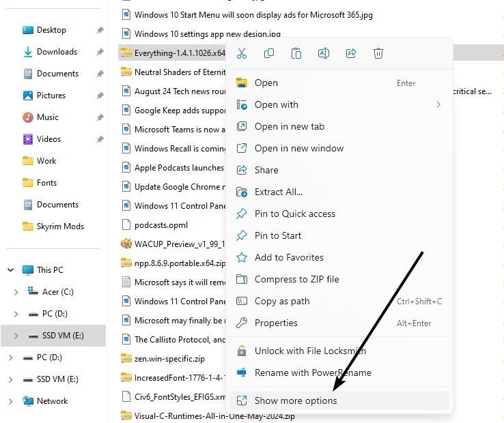Click Neutral Shaders of Eternity zip icon
This screenshot has width=504, height=423.
[126, 72]
